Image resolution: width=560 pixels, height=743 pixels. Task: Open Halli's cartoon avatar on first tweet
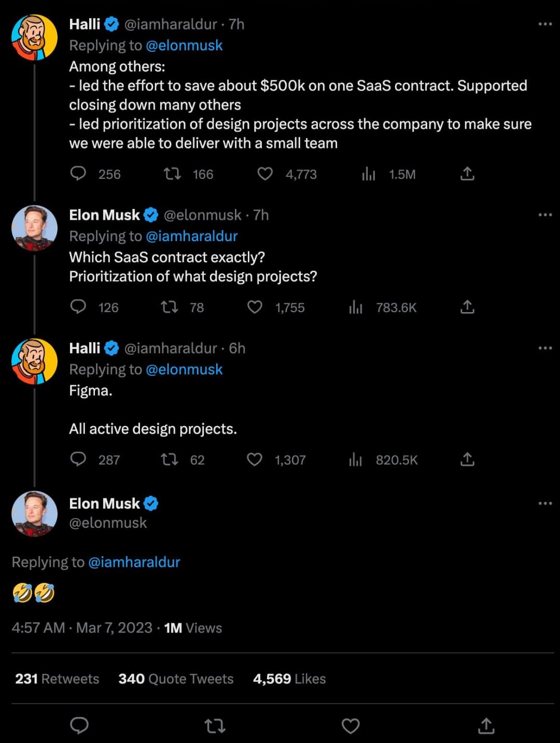tap(34, 37)
